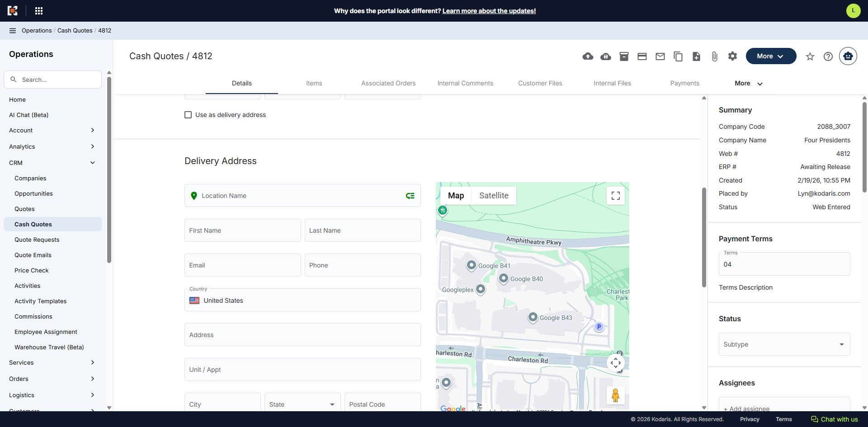Click the credit card payment icon

point(642,56)
